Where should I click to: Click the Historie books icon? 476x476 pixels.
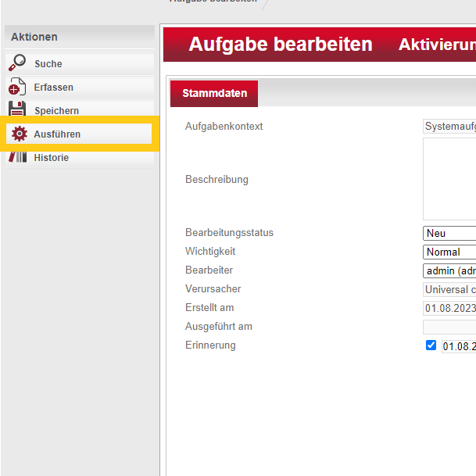pyautogui.click(x=17, y=157)
